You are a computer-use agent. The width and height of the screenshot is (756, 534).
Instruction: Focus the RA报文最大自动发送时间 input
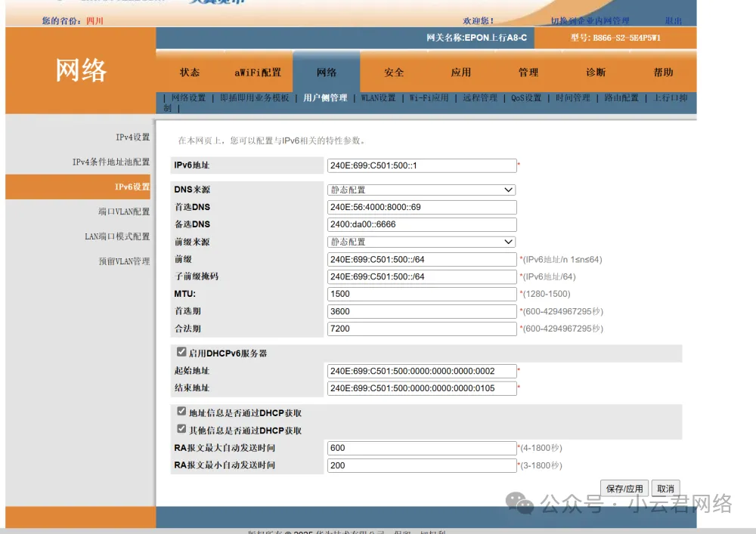(422, 449)
